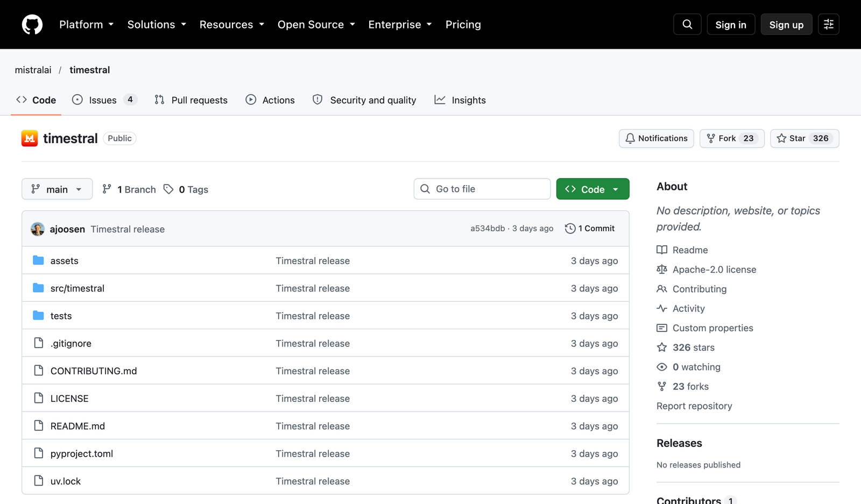Star the timestral repository
This screenshot has width=861, height=504.
804,138
